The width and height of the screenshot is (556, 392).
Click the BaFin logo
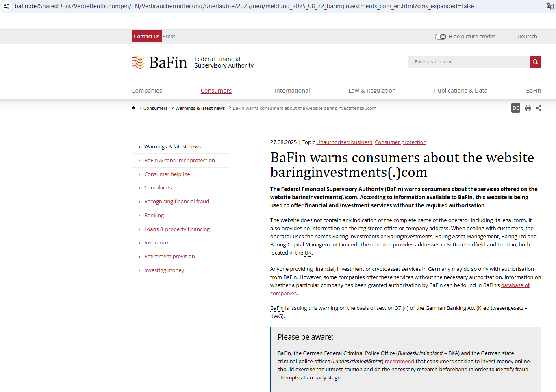159,62
